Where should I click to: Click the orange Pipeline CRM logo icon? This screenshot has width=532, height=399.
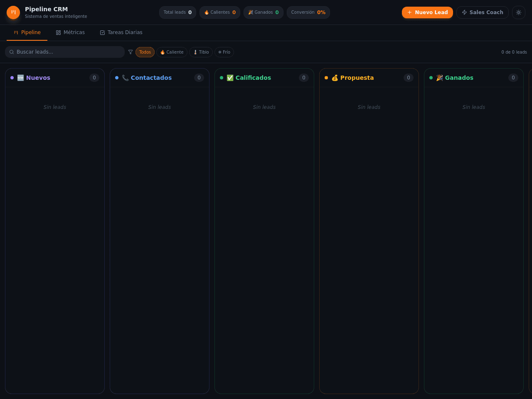point(13,12)
